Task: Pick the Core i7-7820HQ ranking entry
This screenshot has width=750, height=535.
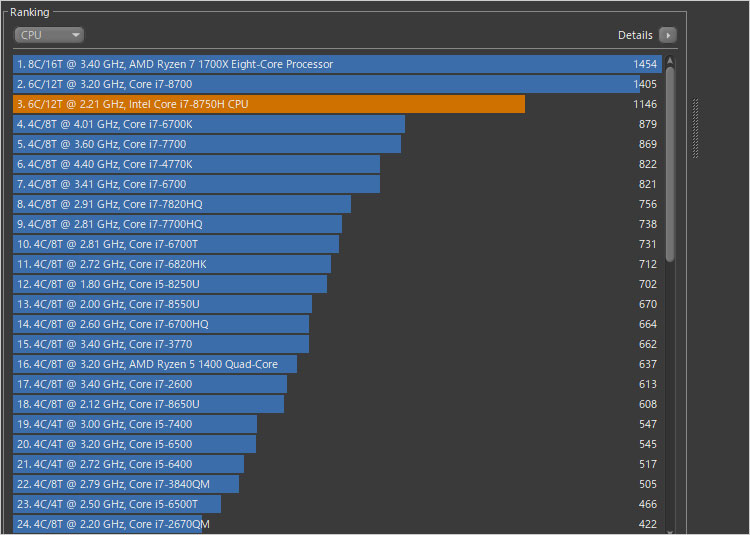Action: pos(110,204)
